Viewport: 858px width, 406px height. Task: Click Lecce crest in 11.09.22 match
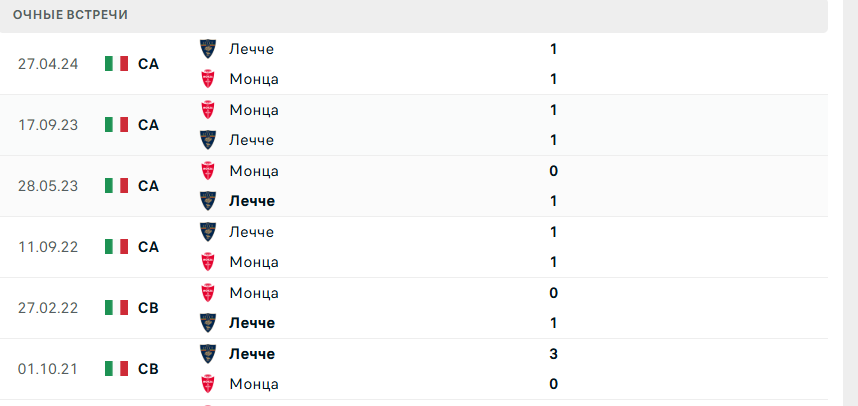208,232
